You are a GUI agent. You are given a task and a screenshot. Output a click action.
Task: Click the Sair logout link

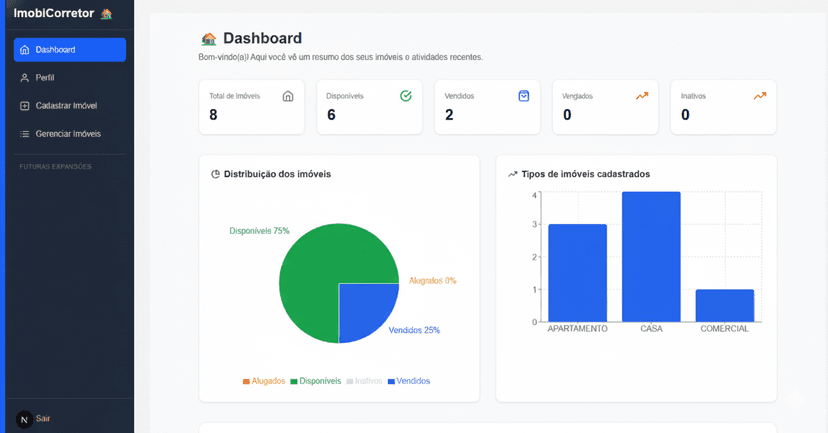(x=43, y=419)
